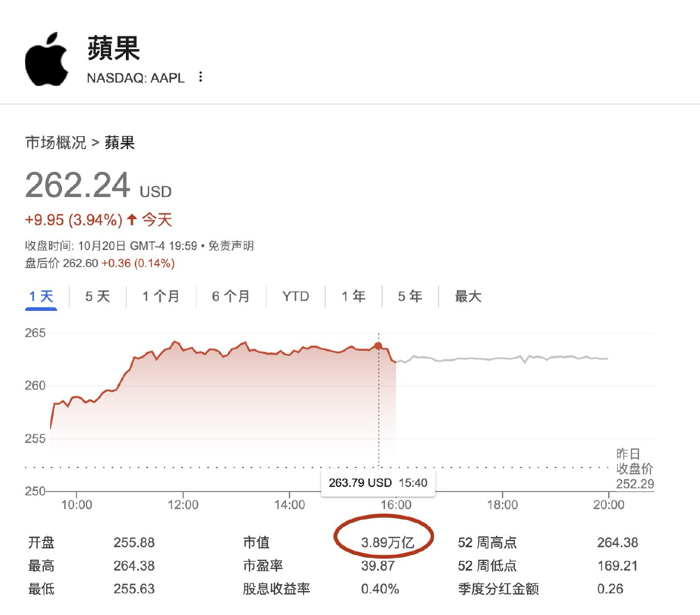The height and width of the screenshot is (615, 700).
Task: Switch to the 5 年 tab
Action: tap(410, 296)
